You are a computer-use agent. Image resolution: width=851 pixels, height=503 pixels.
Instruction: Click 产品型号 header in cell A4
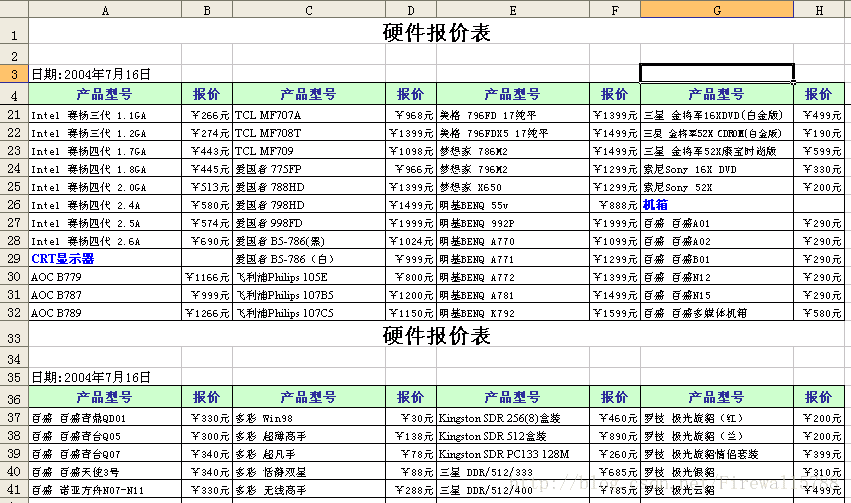point(105,94)
